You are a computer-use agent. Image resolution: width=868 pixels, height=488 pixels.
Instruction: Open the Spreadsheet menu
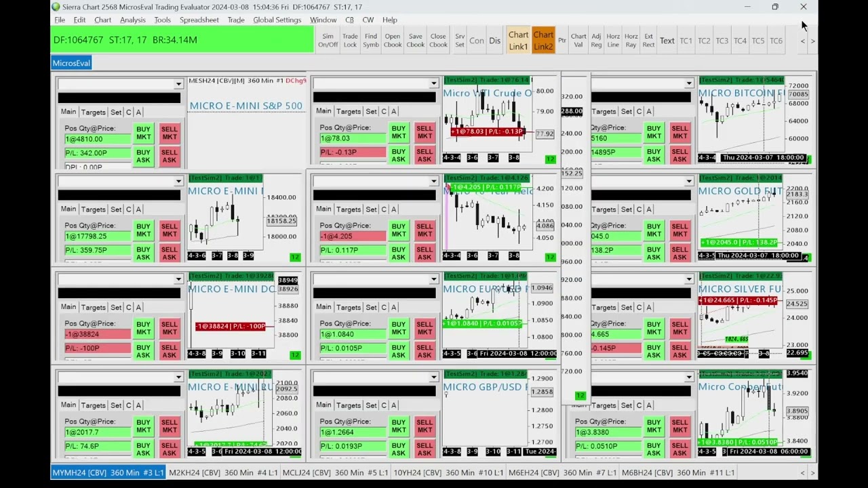click(199, 20)
